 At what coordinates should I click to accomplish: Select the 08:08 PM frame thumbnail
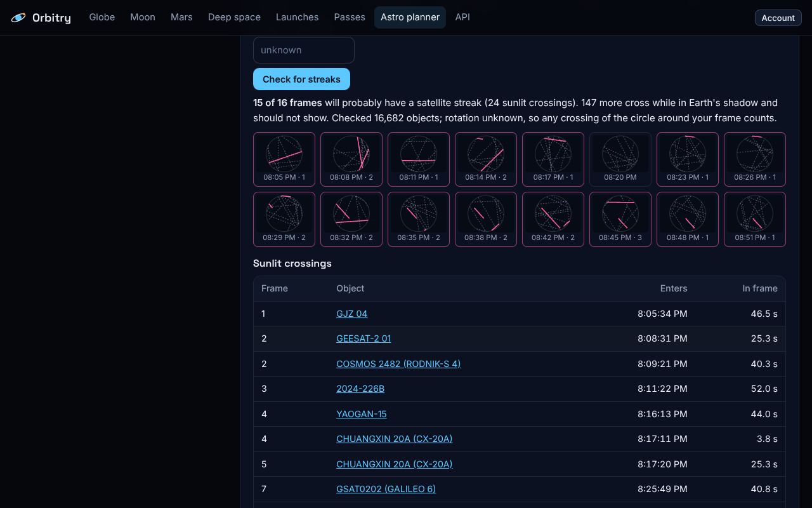351,159
